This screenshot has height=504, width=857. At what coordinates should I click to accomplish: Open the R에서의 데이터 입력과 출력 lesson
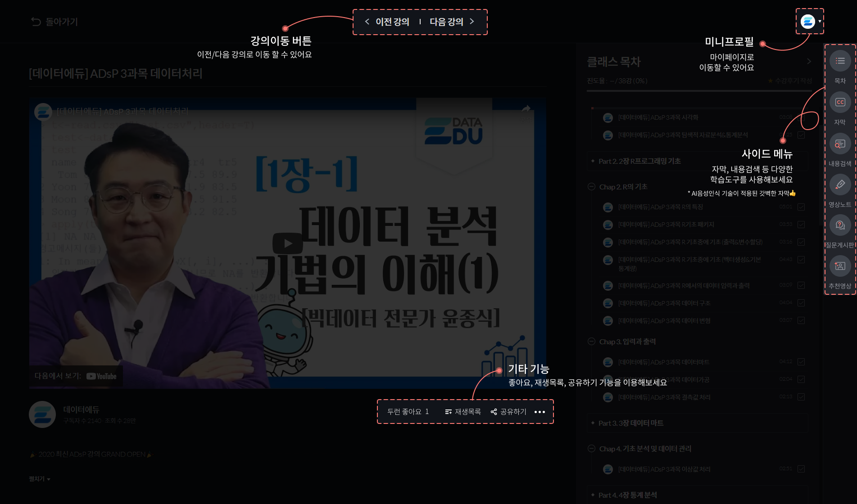point(684,286)
